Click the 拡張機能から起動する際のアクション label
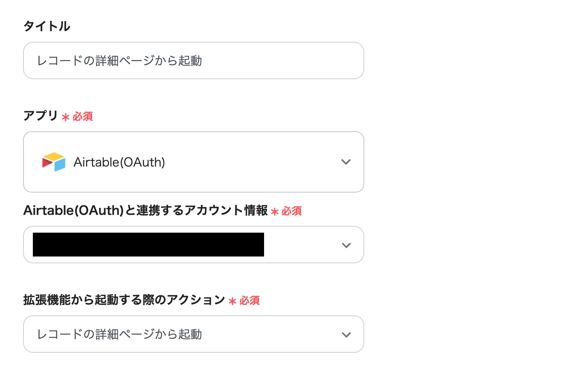Screen dimensions: 587x392 [124, 300]
